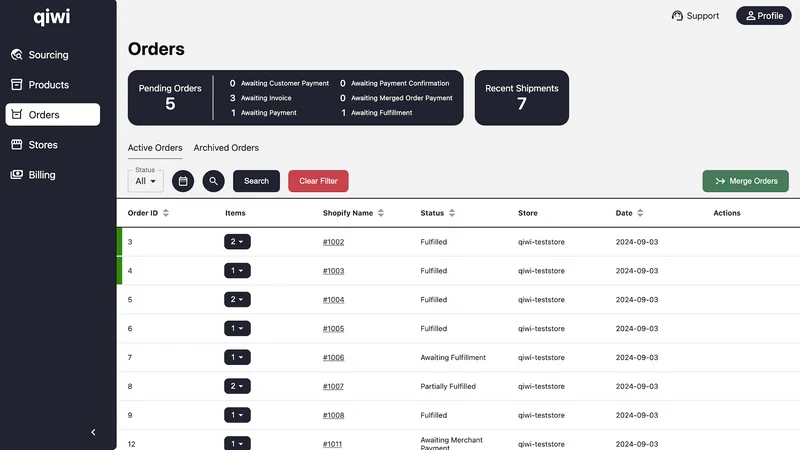
Task: Collapse the sidebar with the chevron
Action: 93,432
